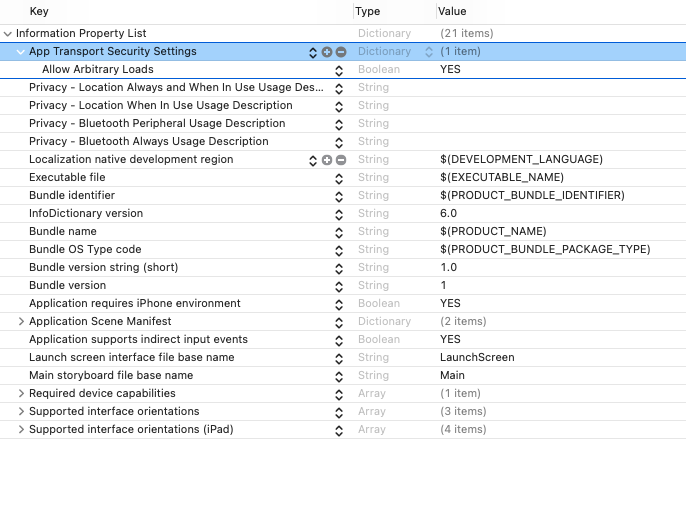Screen dimensions: 686x521
Task: Select the $(DEVELOPMENT_LANGUAGE) value
Action: [x=522, y=160]
